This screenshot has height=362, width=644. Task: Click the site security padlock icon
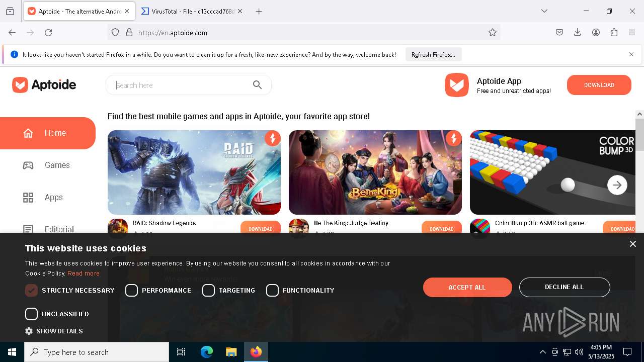[x=129, y=32]
